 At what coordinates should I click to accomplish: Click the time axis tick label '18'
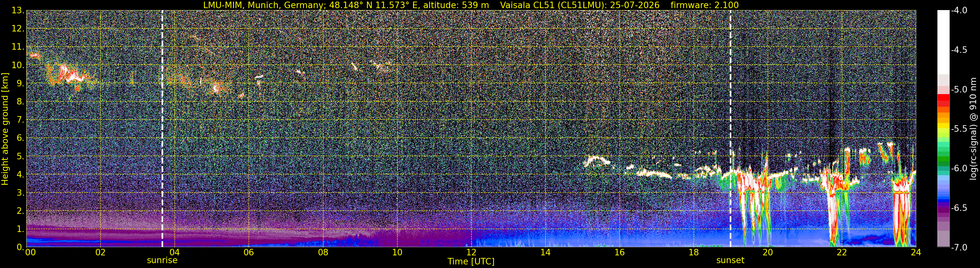coord(694,252)
